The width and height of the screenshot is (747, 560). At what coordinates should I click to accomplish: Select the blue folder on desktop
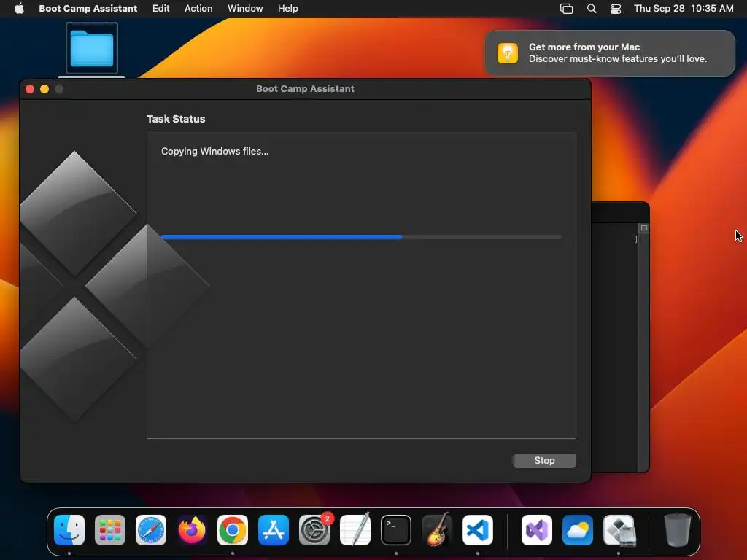point(91,48)
